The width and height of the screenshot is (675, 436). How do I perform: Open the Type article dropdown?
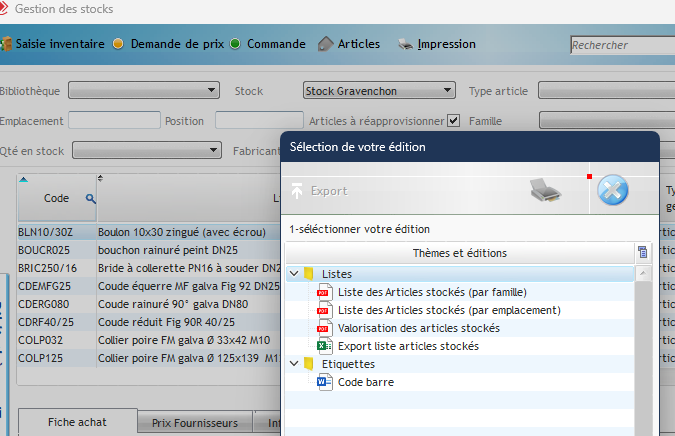(x=607, y=90)
